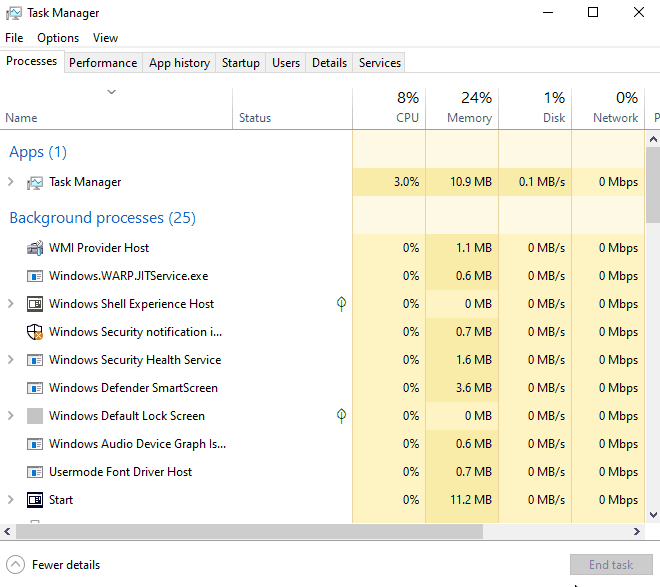Select the Apps (1) group header
Screen dimensions: 660x587
38,152
